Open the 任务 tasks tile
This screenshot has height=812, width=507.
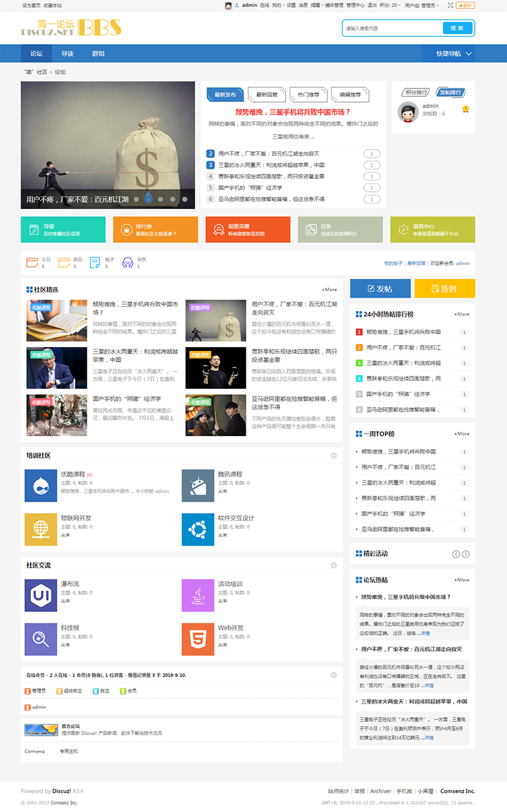pyautogui.click(x=340, y=230)
